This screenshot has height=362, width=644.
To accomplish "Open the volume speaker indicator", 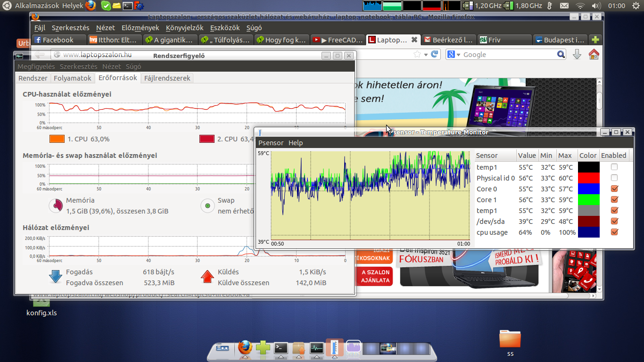I will [596, 6].
